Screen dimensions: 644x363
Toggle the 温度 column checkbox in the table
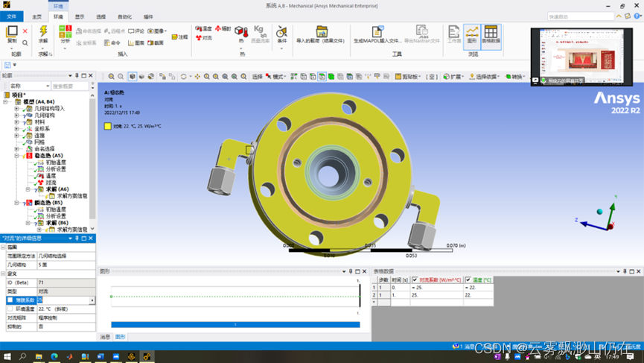[468, 280]
